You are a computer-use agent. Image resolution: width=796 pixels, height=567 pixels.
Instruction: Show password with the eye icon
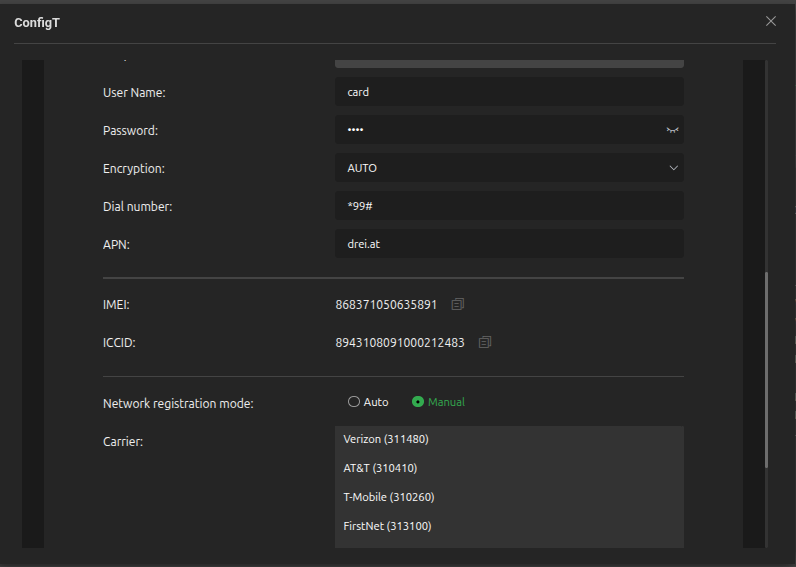[672, 130]
